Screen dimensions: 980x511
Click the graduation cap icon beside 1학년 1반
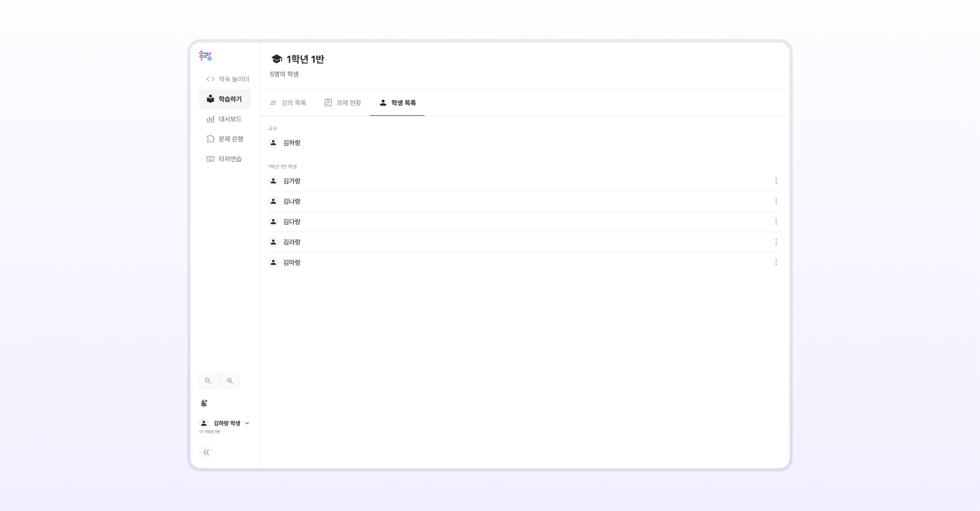pyautogui.click(x=277, y=59)
